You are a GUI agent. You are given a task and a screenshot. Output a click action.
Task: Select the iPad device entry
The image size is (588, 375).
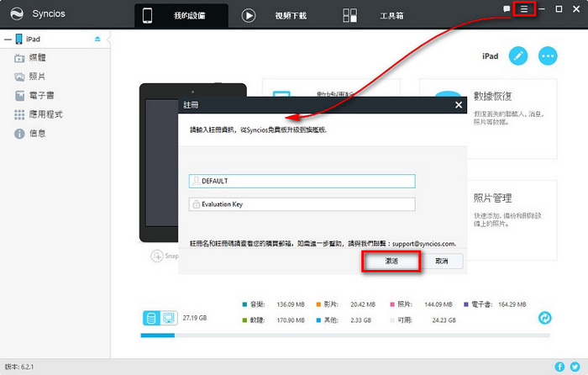tap(33, 39)
